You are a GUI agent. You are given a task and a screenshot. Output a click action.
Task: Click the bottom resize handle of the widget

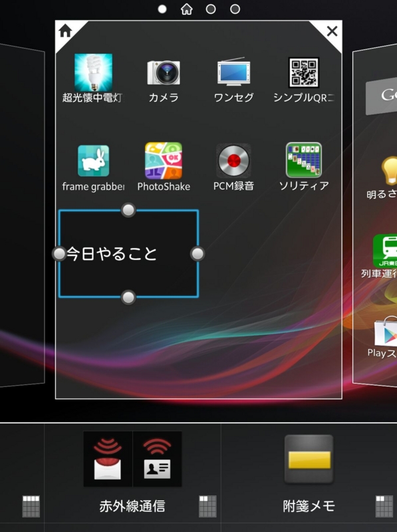(x=128, y=297)
